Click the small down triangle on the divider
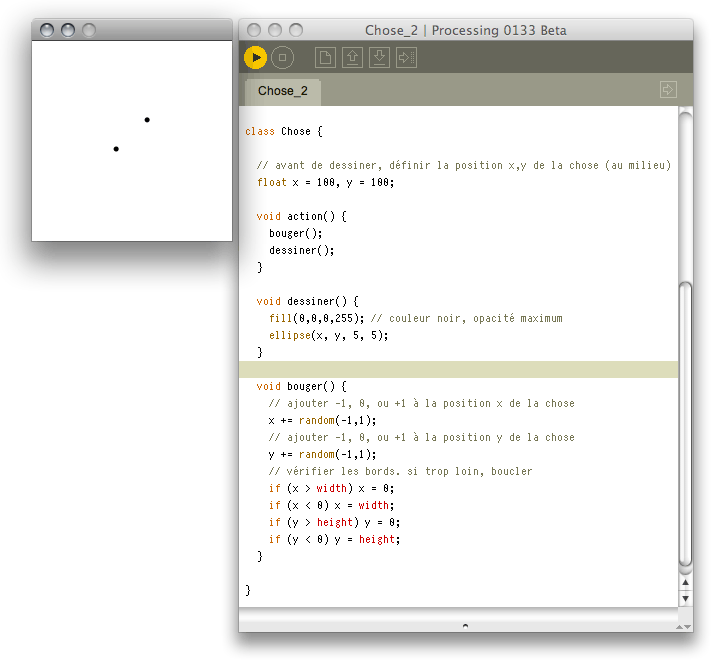The width and height of the screenshot is (720, 663). pos(685,598)
